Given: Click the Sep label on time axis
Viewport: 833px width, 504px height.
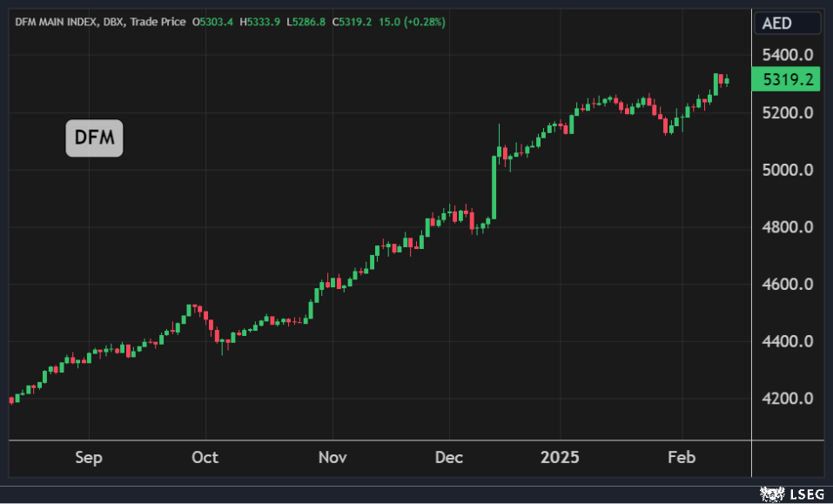Looking at the screenshot, I should (88, 458).
